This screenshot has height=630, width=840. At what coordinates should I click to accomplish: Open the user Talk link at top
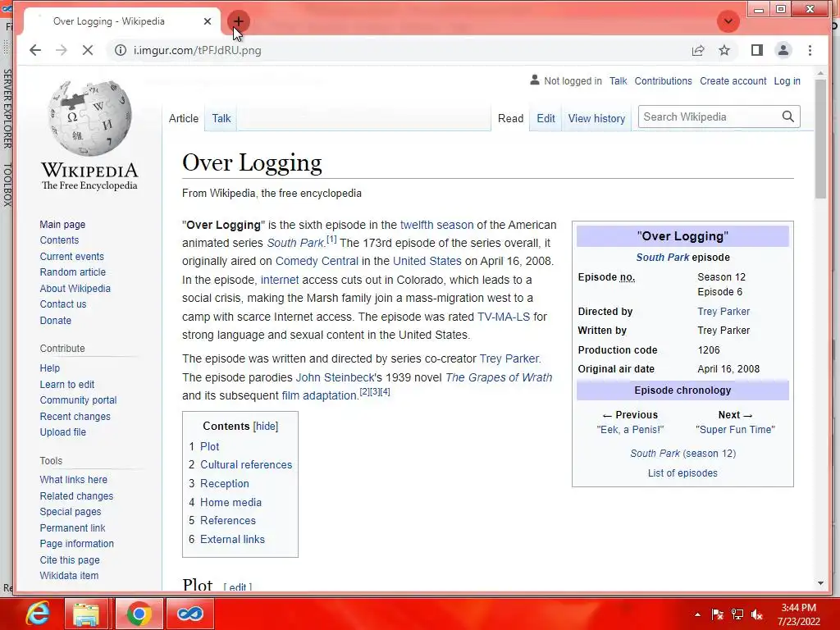click(618, 81)
